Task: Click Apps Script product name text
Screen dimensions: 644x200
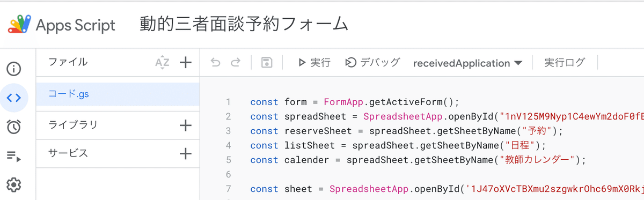Action: (x=75, y=25)
